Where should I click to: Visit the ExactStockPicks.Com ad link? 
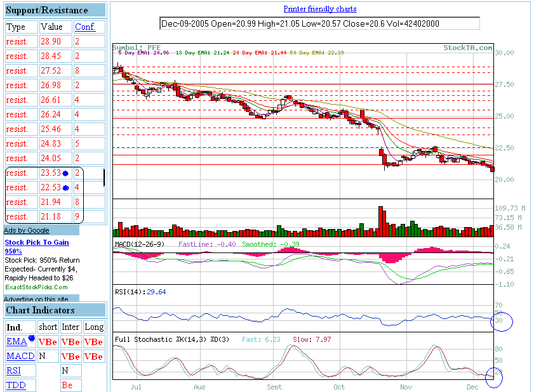pyautogui.click(x=36, y=287)
